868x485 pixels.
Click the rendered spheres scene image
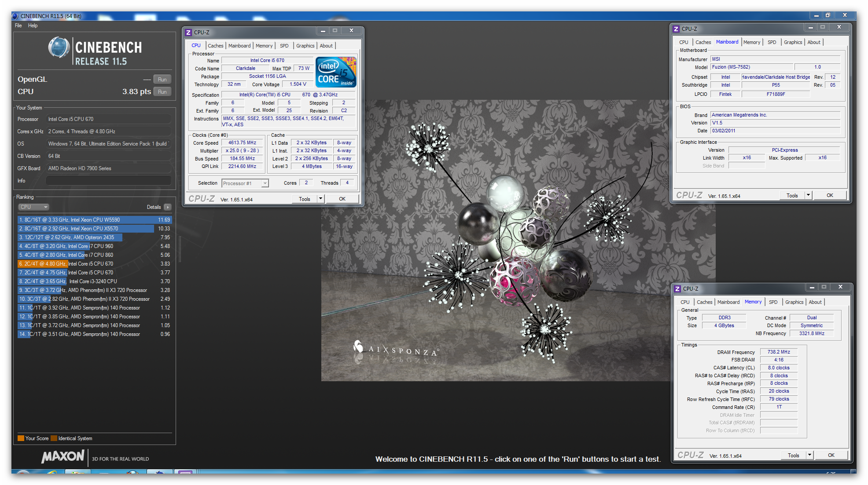pos(518,240)
